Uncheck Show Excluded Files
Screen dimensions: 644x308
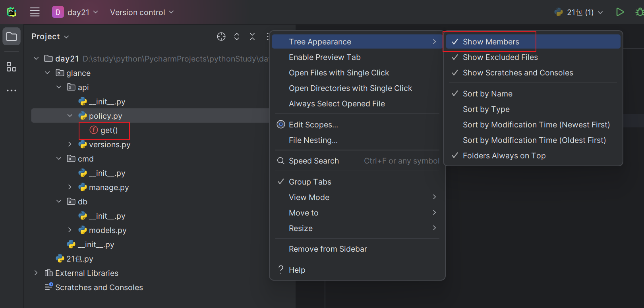[x=500, y=57]
